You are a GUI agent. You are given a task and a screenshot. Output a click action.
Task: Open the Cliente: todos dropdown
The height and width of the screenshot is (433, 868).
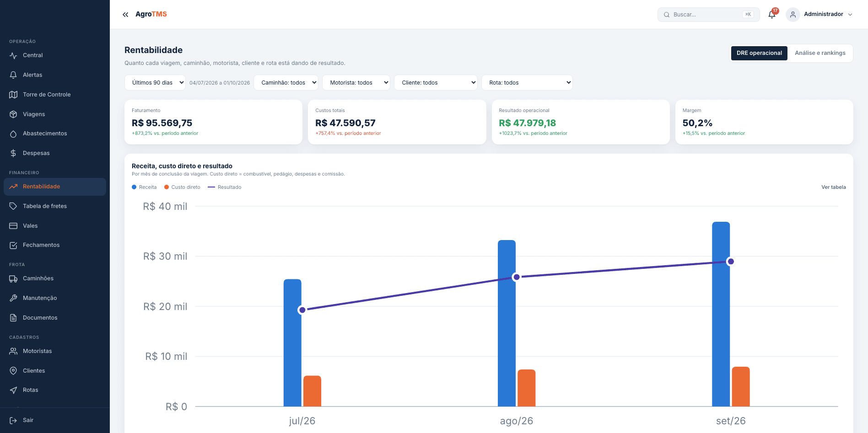click(x=436, y=83)
